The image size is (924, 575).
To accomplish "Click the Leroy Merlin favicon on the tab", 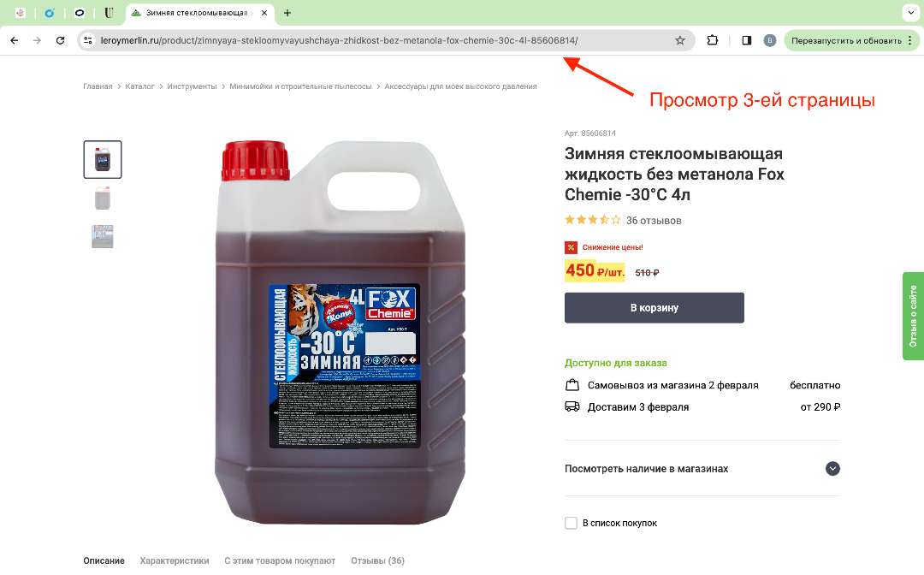I will click(x=134, y=13).
